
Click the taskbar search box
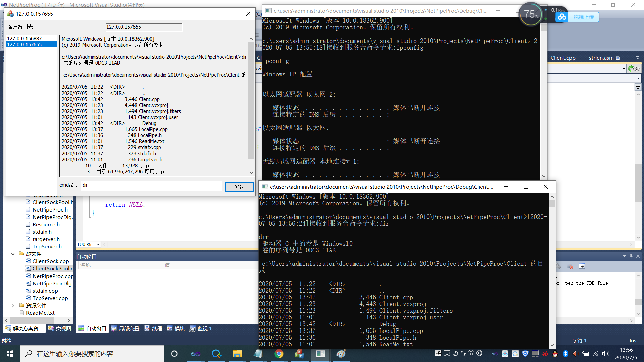coord(92,354)
